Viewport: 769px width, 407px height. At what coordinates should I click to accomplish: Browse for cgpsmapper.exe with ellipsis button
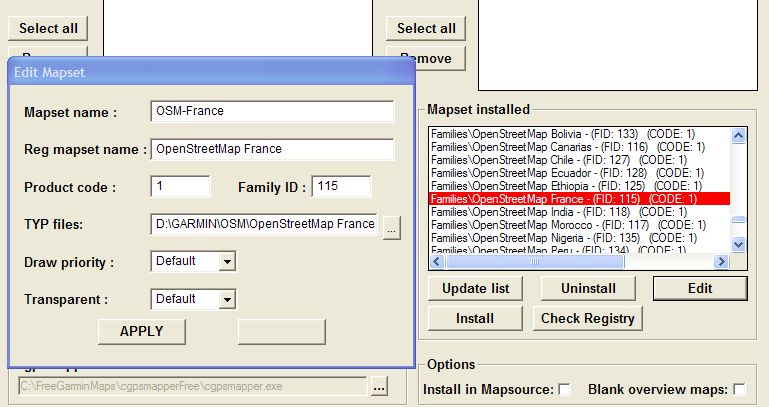pos(379,386)
